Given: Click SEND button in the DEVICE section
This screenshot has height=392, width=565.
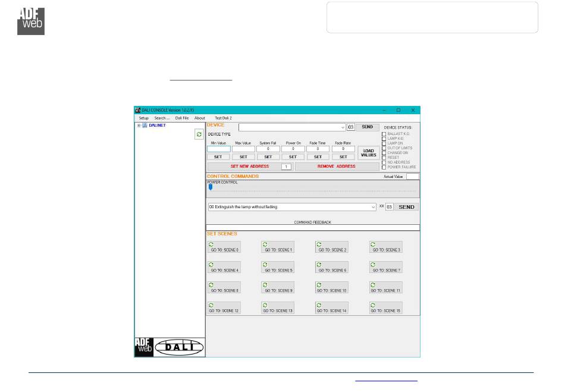Looking at the screenshot, I should 367,127.
